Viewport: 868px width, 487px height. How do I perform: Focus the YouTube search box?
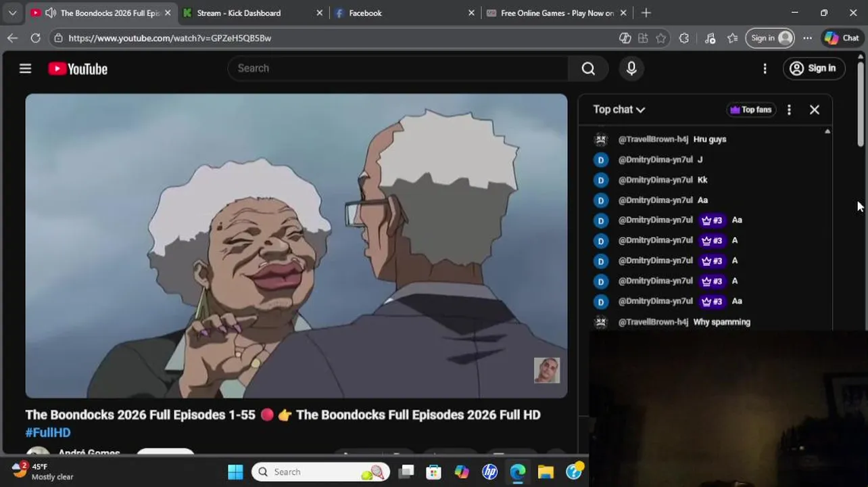(x=399, y=68)
